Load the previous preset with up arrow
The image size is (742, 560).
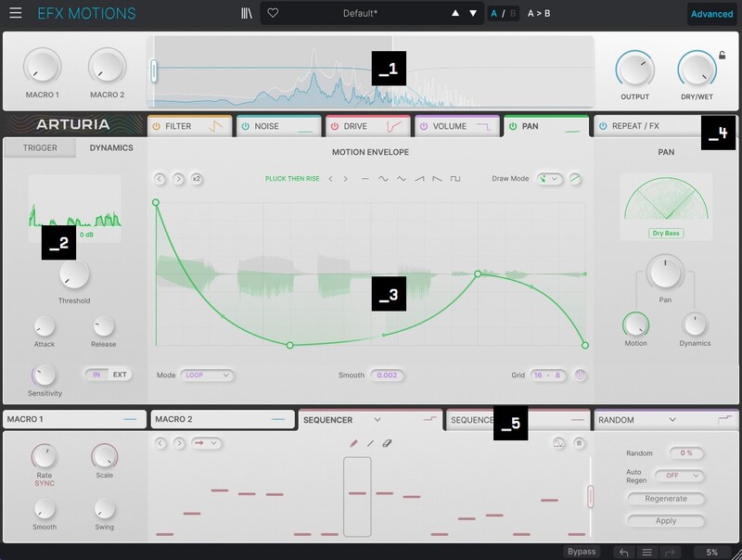click(x=455, y=13)
